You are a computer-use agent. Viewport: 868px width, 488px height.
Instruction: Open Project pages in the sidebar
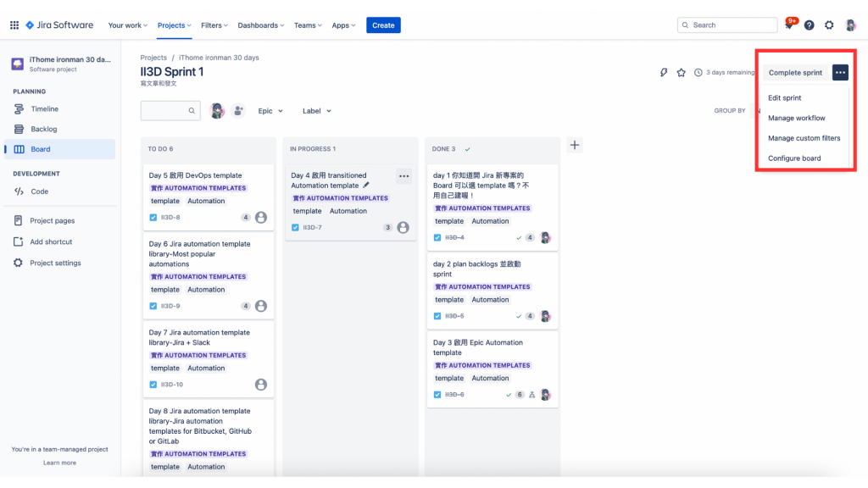tap(60, 221)
